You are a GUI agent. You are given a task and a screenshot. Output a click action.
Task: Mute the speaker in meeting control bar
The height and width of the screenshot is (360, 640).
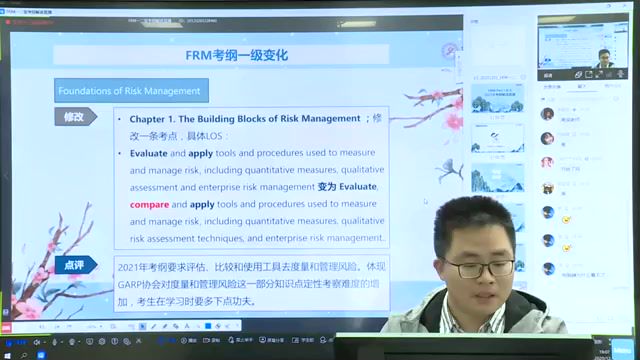pyautogui.click(x=36, y=342)
